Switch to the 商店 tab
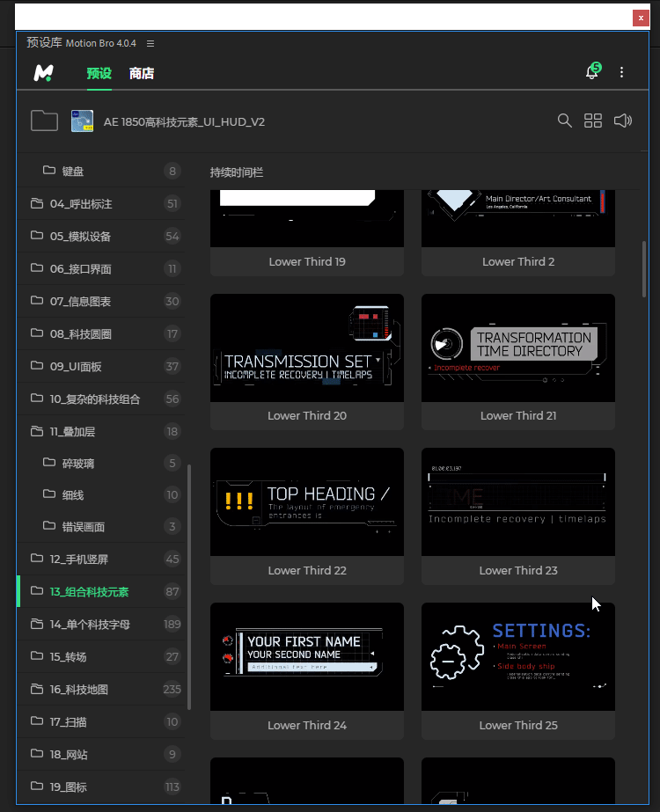The width and height of the screenshot is (660, 812). click(x=142, y=74)
